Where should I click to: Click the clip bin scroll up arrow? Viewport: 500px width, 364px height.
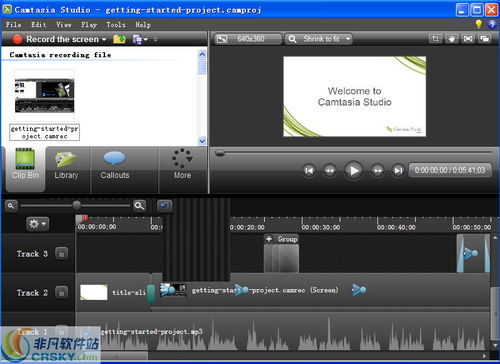202,54
